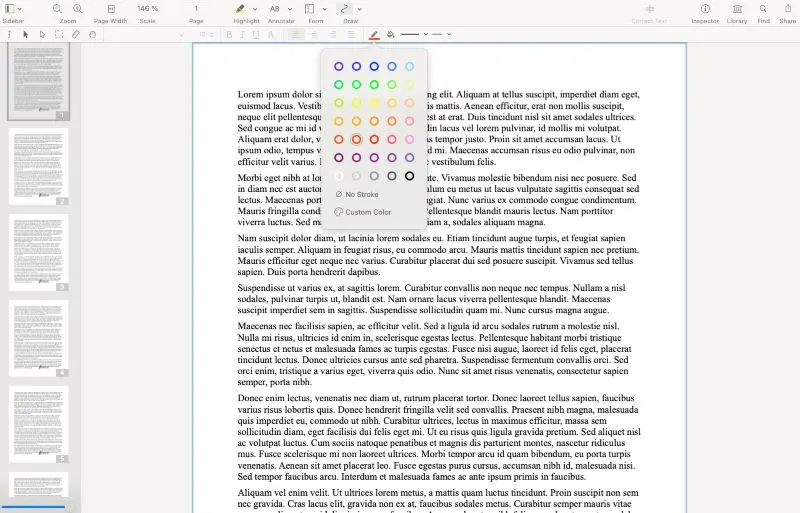Click the Page number field

coord(196,9)
